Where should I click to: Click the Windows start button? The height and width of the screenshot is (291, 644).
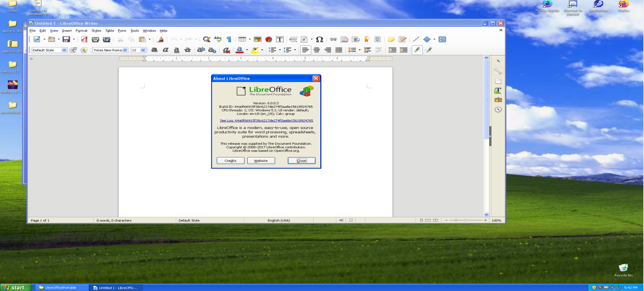click(15, 288)
